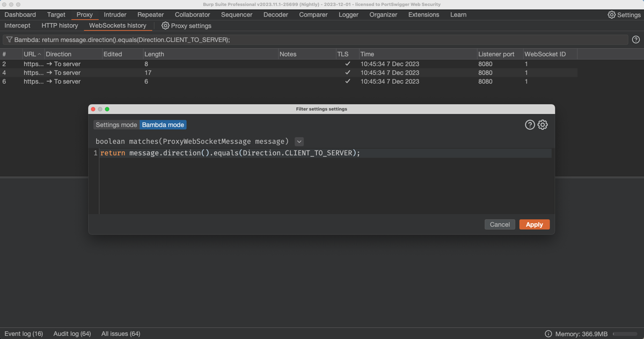Click the https URL cell in row 4
The height and width of the screenshot is (339, 644).
[x=33, y=72]
